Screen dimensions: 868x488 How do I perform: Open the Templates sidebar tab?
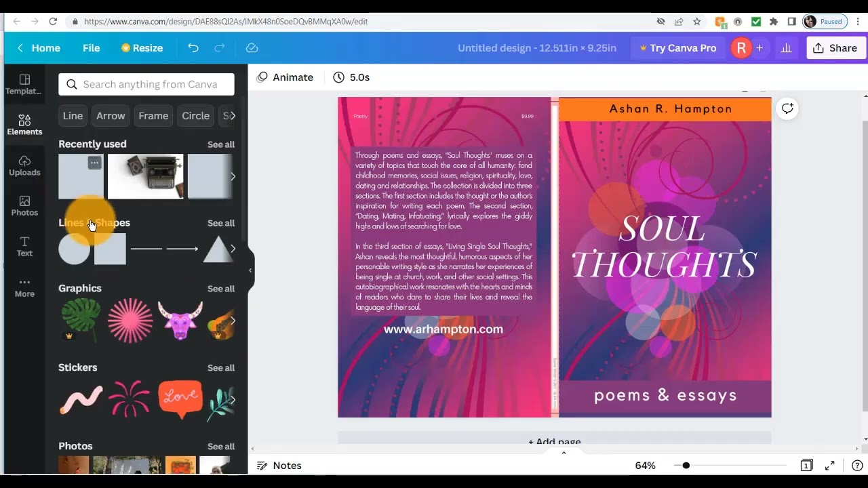tap(24, 84)
